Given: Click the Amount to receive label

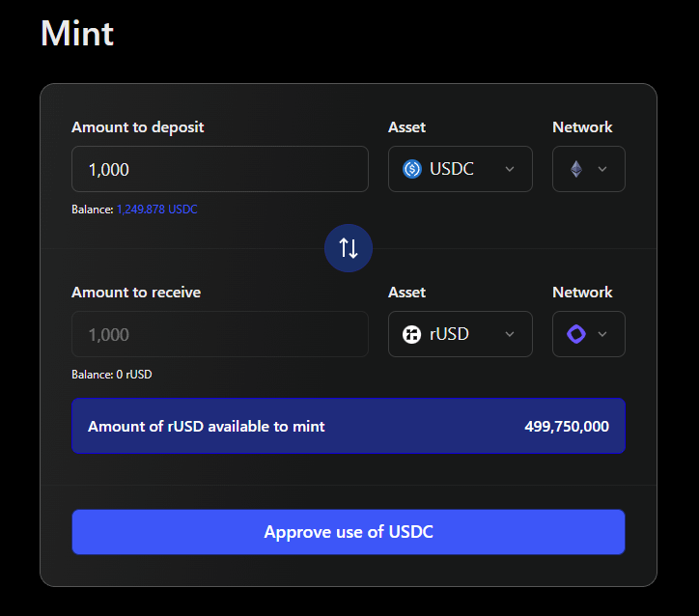Looking at the screenshot, I should [136, 293].
